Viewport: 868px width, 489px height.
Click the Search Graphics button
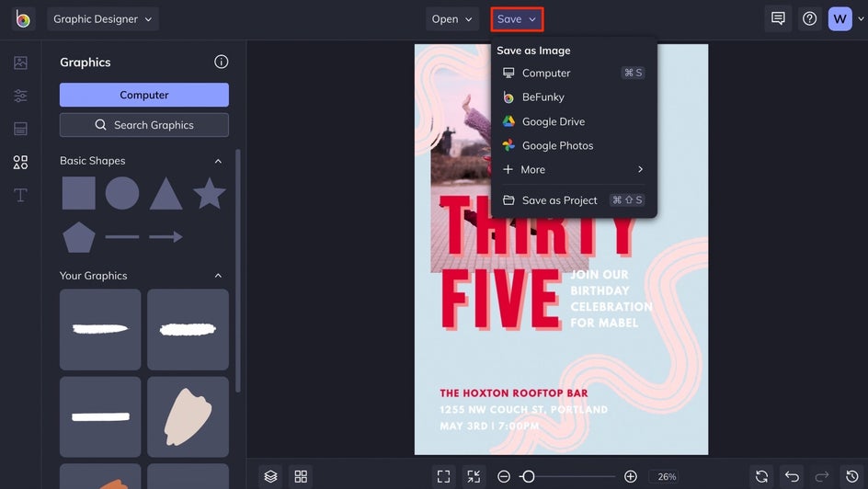(144, 125)
